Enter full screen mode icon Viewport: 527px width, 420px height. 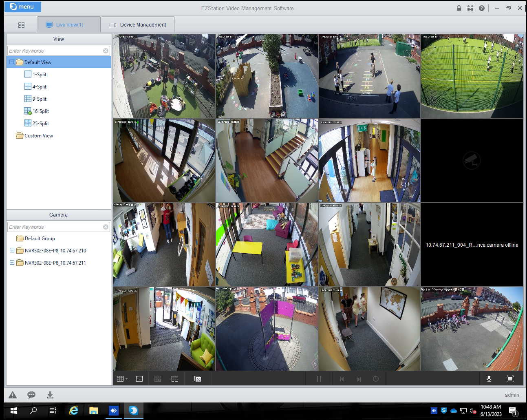tap(510, 379)
